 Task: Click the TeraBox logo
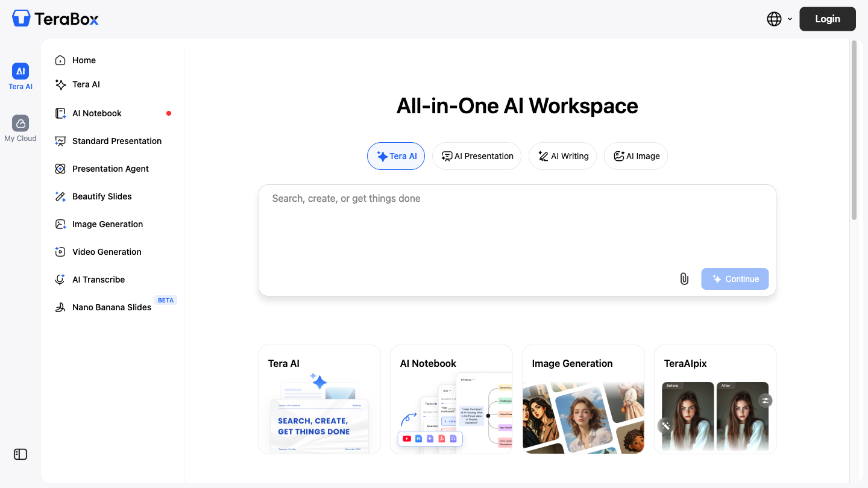[x=55, y=19]
